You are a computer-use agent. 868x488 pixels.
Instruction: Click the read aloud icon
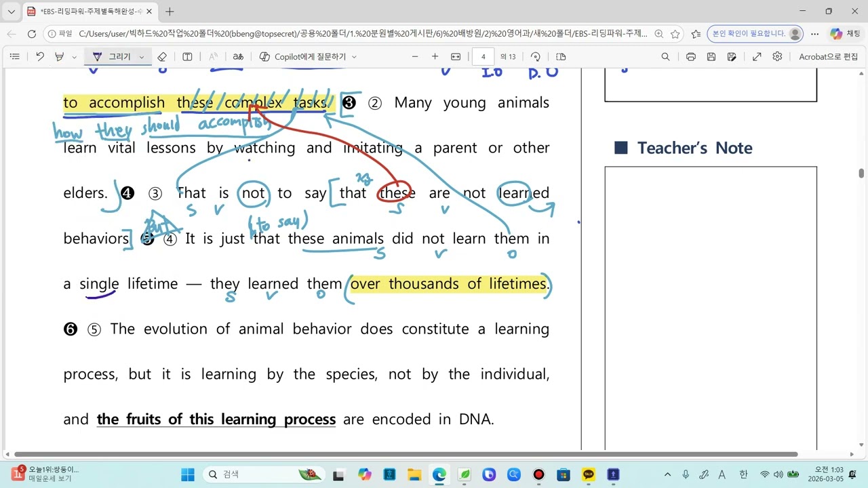click(x=213, y=57)
